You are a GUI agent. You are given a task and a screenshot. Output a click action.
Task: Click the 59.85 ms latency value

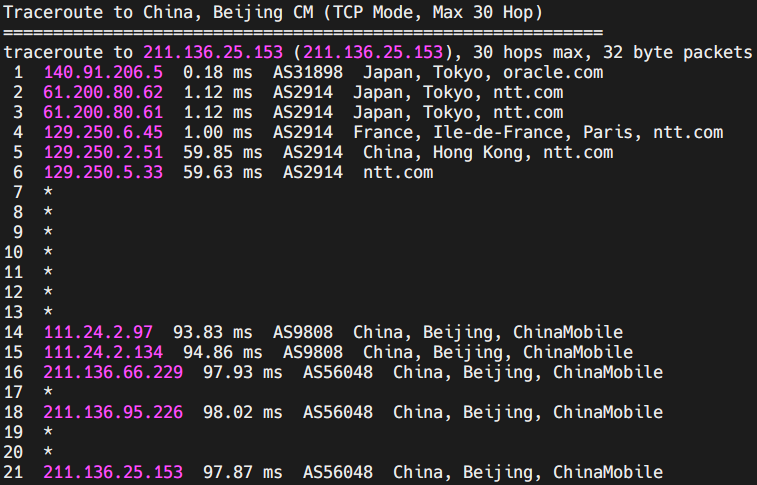223,152
